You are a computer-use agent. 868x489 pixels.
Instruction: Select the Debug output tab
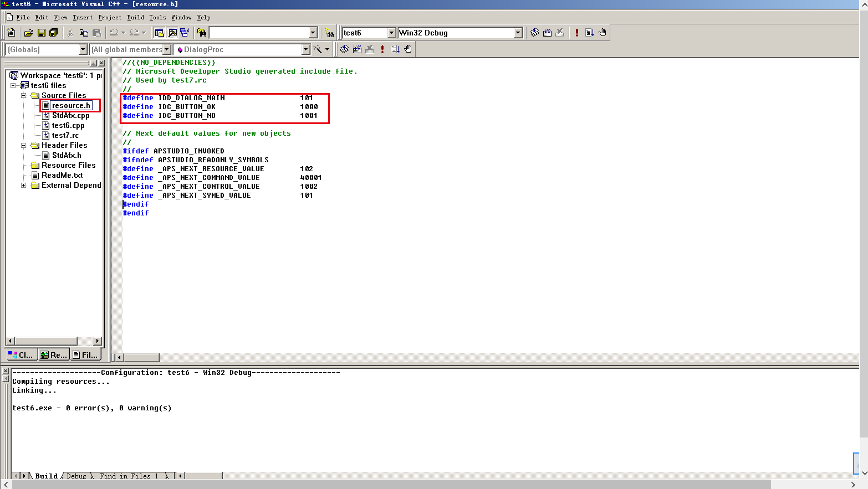(x=76, y=476)
